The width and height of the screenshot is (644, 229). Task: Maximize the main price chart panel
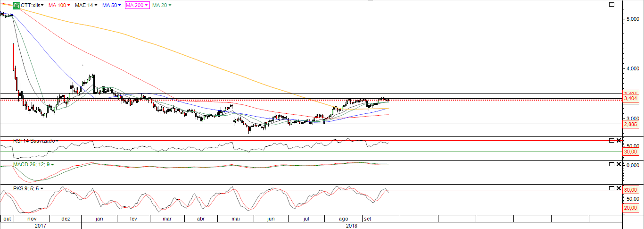tap(612, 5)
